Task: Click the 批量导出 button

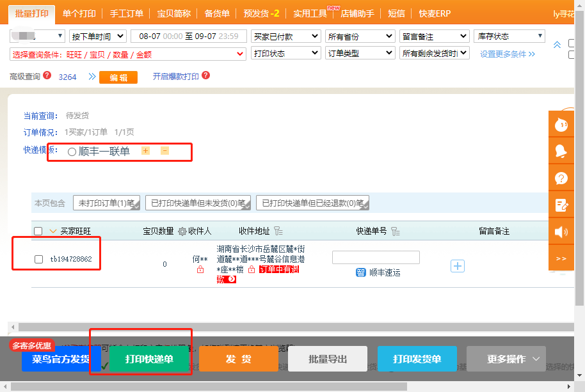Action: click(x=328, y=359)
